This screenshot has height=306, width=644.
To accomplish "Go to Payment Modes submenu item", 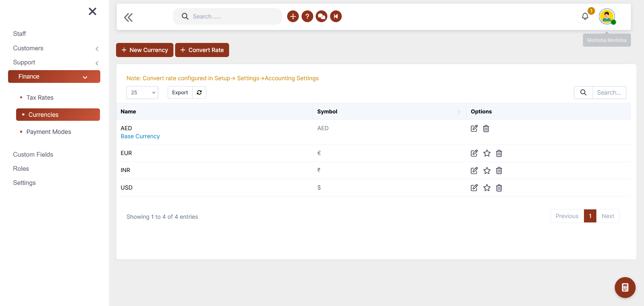I will [49, 132].
